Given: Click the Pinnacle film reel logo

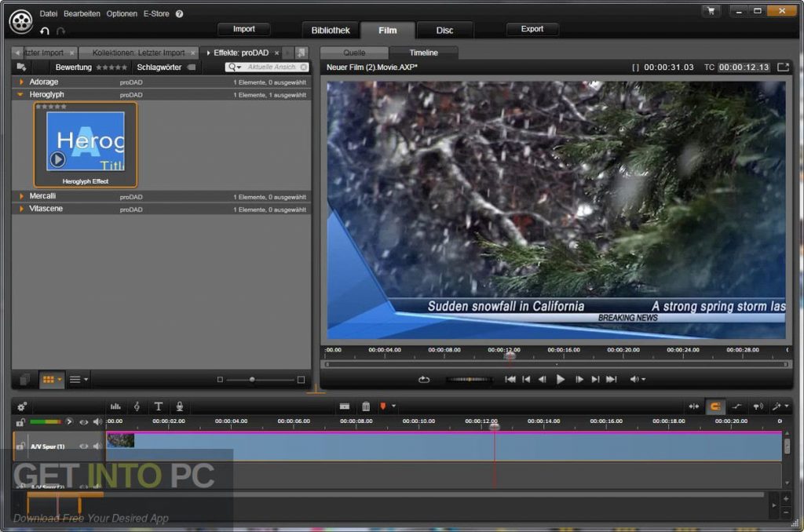Looking at the screenshot, I should [x=21, y=21].
